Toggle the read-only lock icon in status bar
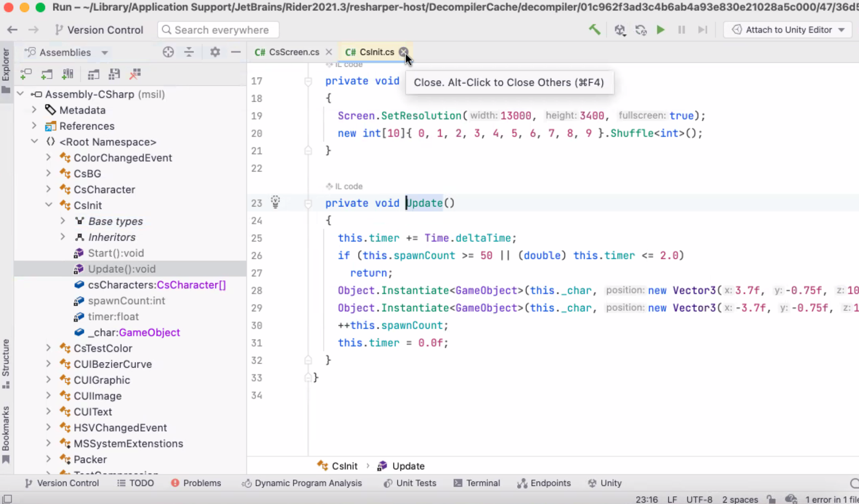Viewport: 859px width, 504px height. 771,499
